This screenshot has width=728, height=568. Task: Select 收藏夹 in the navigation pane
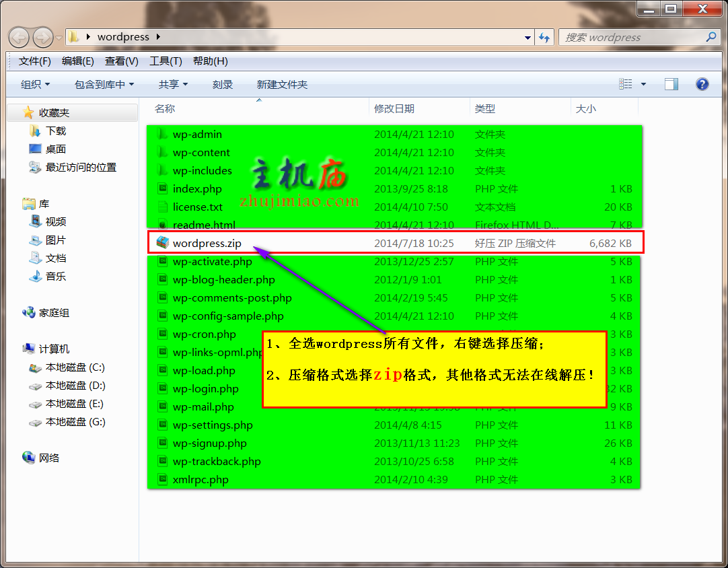[54, 113]
